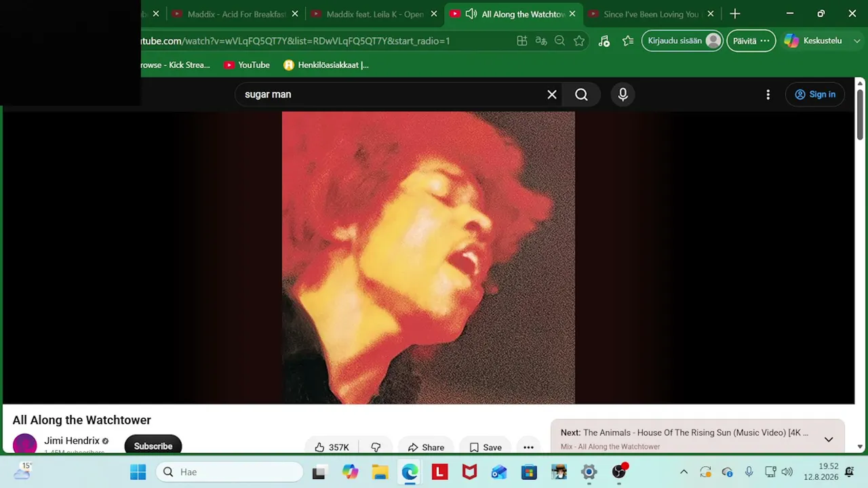Click the zoom-out magnifier in address bar
This screenshot has width=868, height=488.
[x=559, y=41]
